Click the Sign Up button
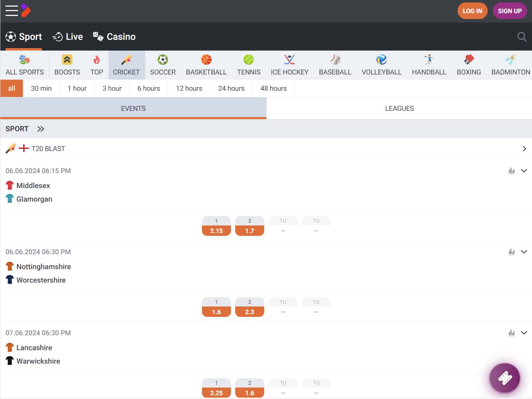 [x=510, y=11]
